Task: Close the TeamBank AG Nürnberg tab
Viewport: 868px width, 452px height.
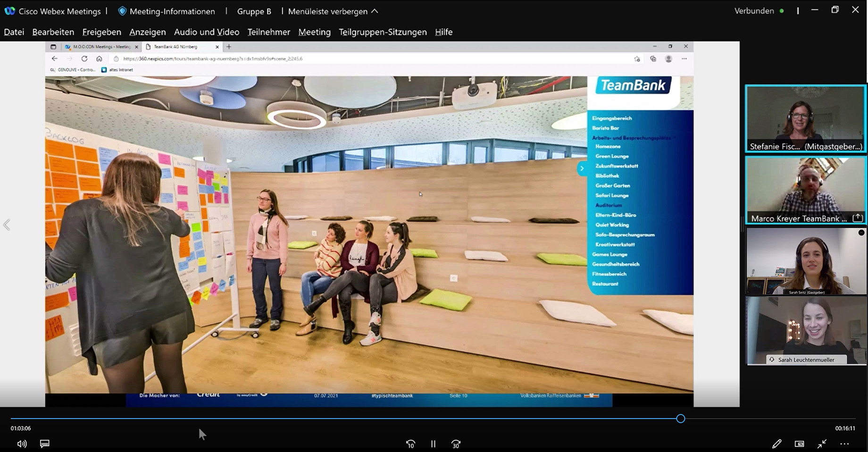Action: 217,47
